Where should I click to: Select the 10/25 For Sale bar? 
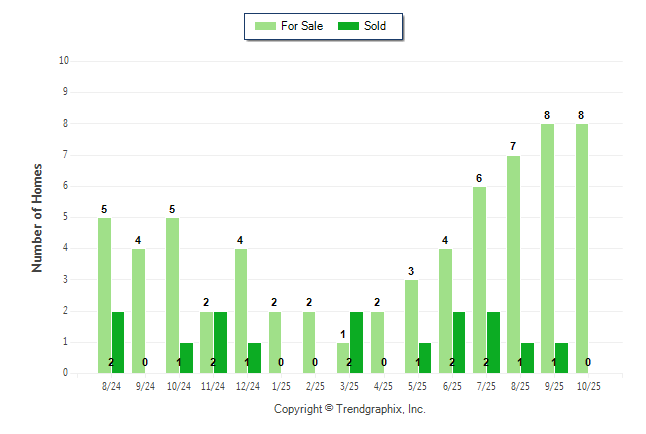tap(581, 248)
